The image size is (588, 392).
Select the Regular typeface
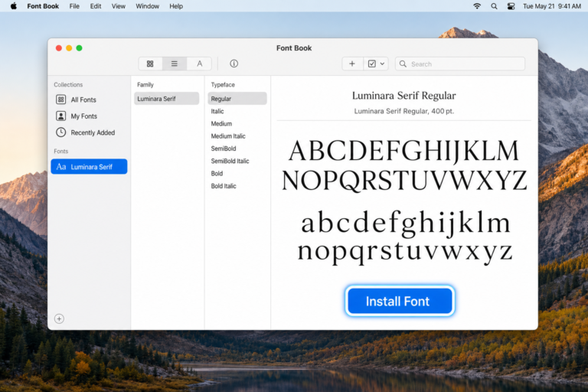[x=237, y=99]
